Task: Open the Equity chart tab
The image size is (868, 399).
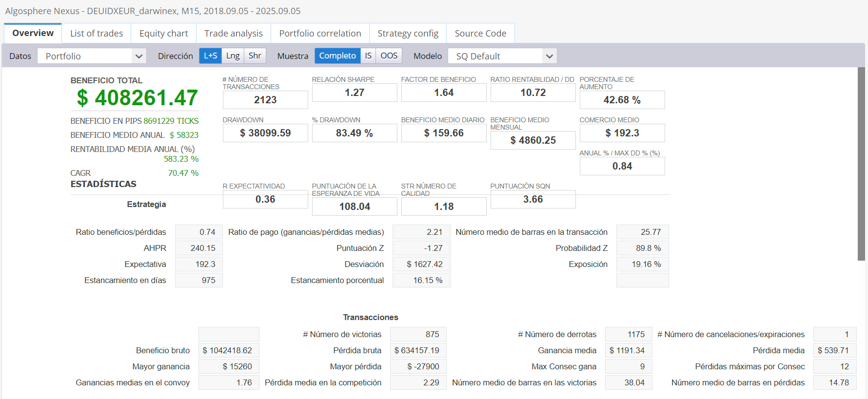Action: [163, 33]
